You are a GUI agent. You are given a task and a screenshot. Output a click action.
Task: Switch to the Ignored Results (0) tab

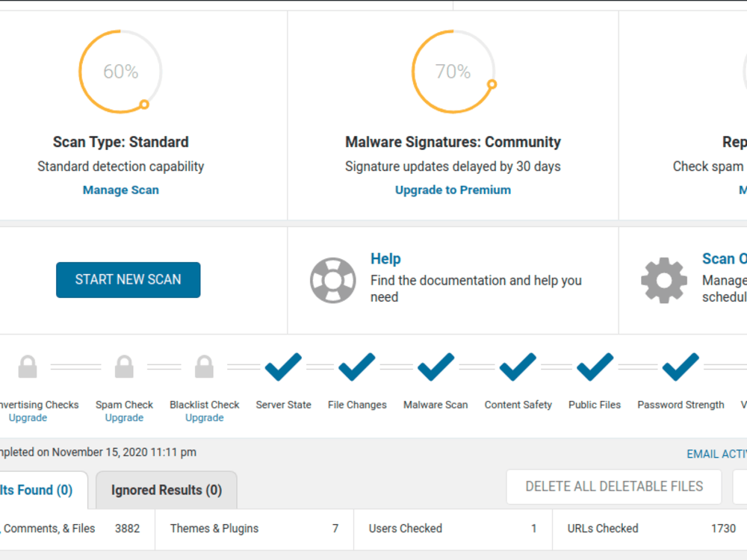pos(167,491)
